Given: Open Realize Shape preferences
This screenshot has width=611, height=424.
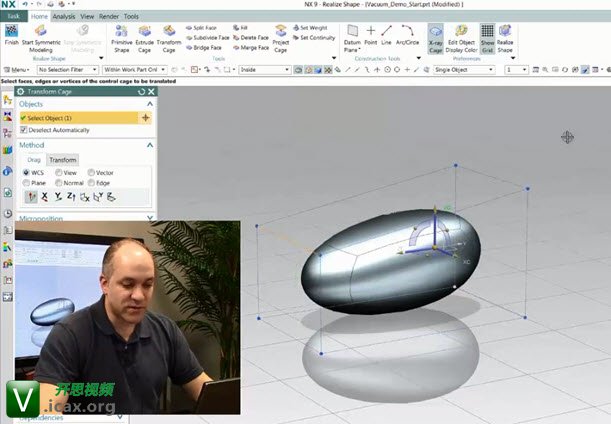Looking at the screenshot, I should 505,39.
